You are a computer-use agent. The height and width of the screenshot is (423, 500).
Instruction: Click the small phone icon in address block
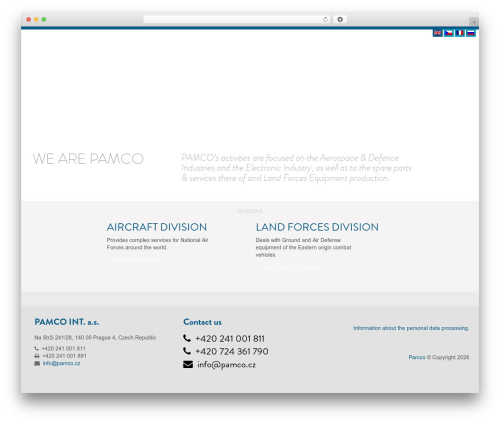pyautogui.click(x=37, y=349)
